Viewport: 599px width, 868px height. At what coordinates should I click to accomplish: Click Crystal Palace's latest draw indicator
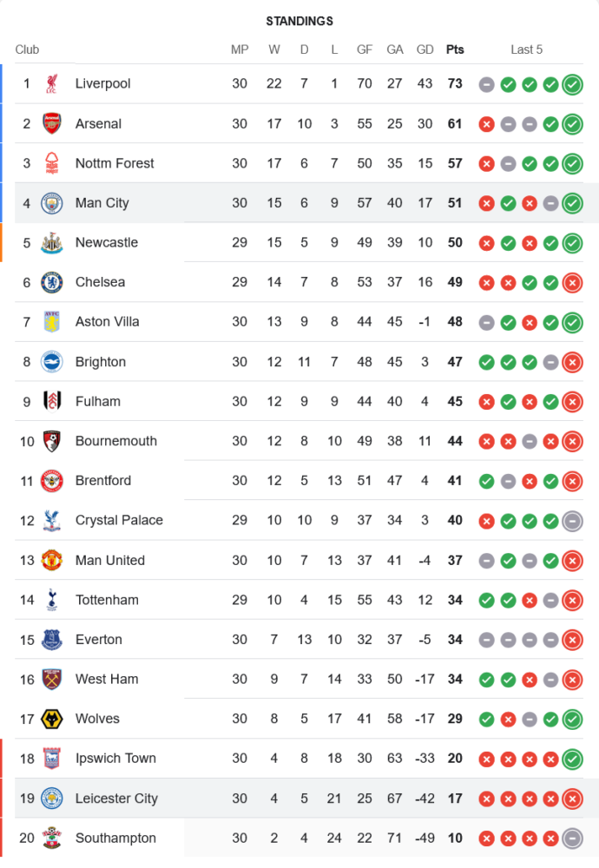[572, 521]
